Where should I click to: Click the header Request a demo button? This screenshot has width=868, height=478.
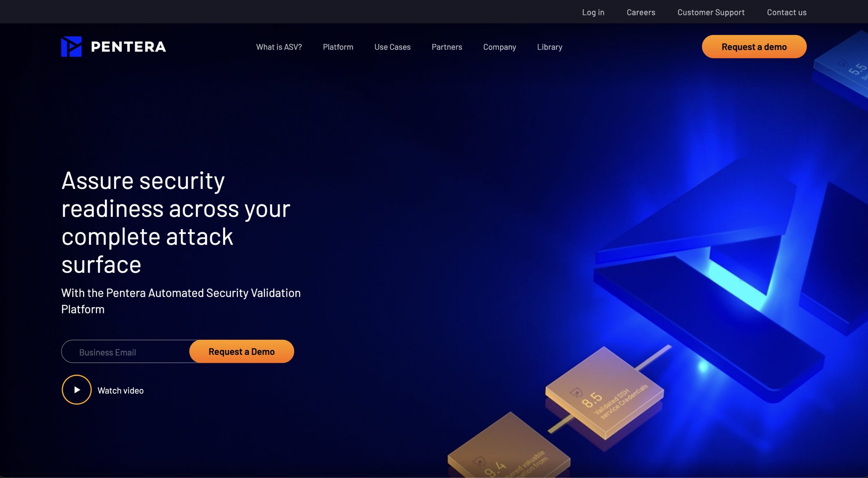point(754,47)
